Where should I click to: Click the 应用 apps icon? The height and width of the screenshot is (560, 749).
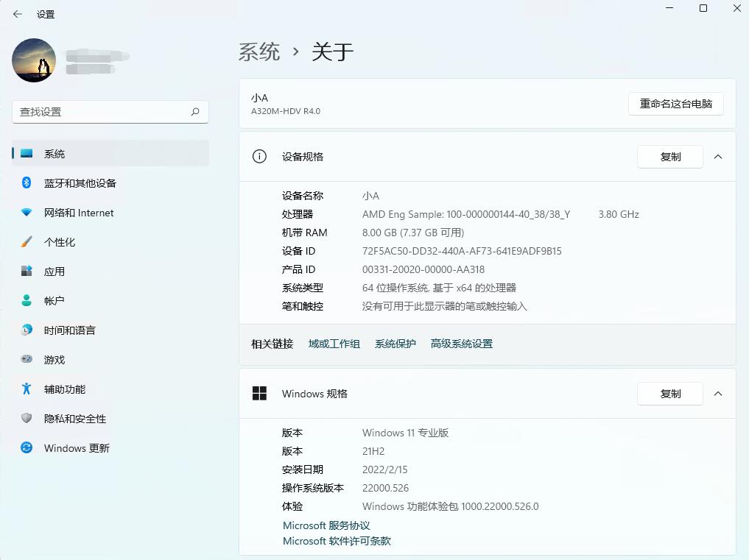pyautogui.click(x=27, y=271)
